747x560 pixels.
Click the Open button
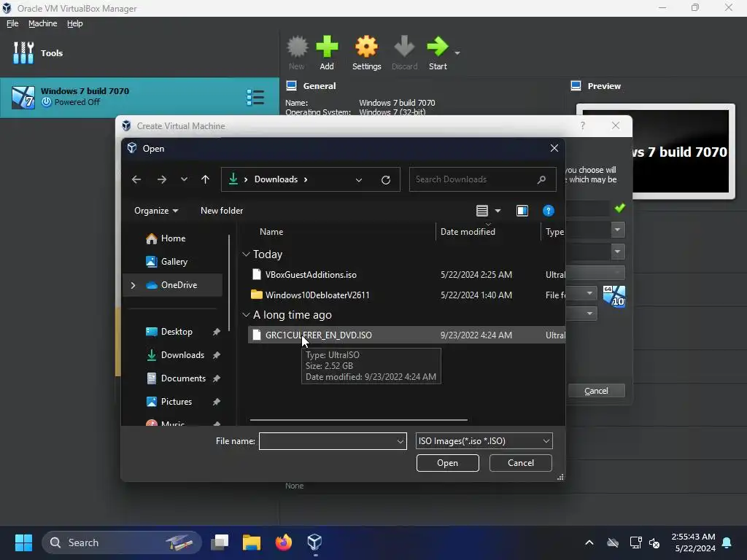pos(447,463)
